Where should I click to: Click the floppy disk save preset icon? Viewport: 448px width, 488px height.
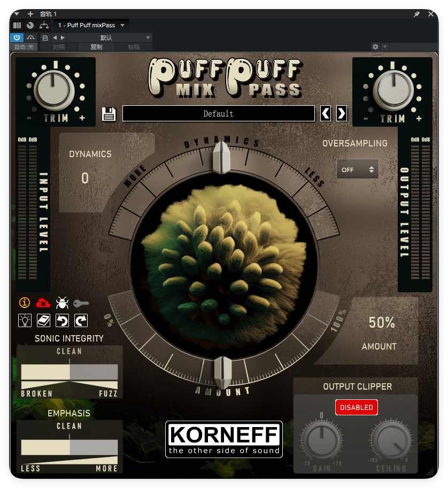(109, 114)
